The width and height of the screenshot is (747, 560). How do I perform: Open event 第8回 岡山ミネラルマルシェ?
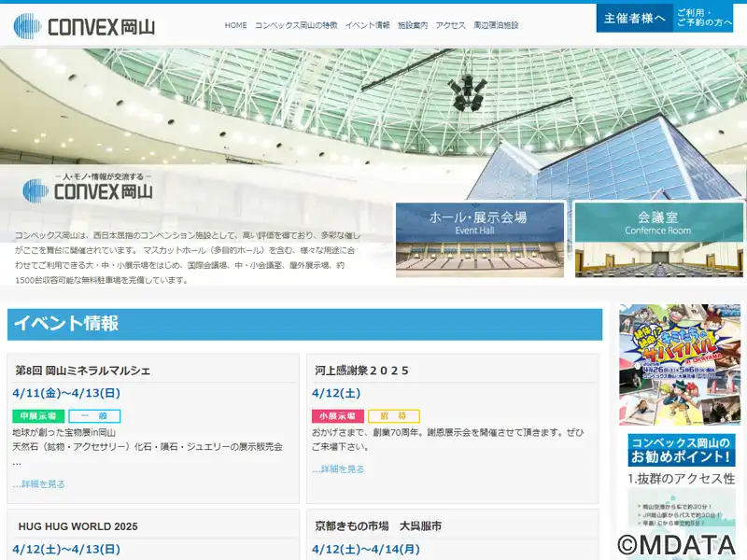[x=83, y=371]
